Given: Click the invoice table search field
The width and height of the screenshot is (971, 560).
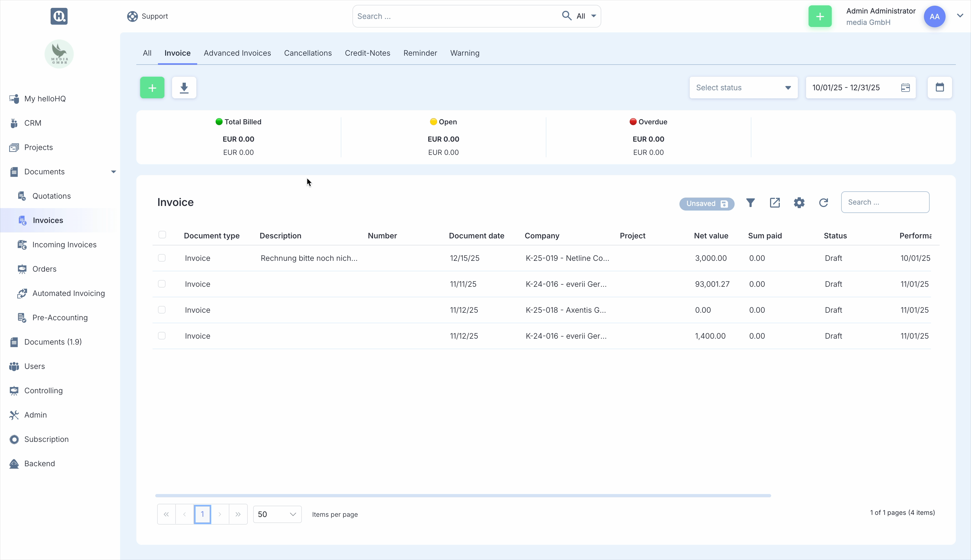Looking at the screenshot, I should click(x=885, y=202).
